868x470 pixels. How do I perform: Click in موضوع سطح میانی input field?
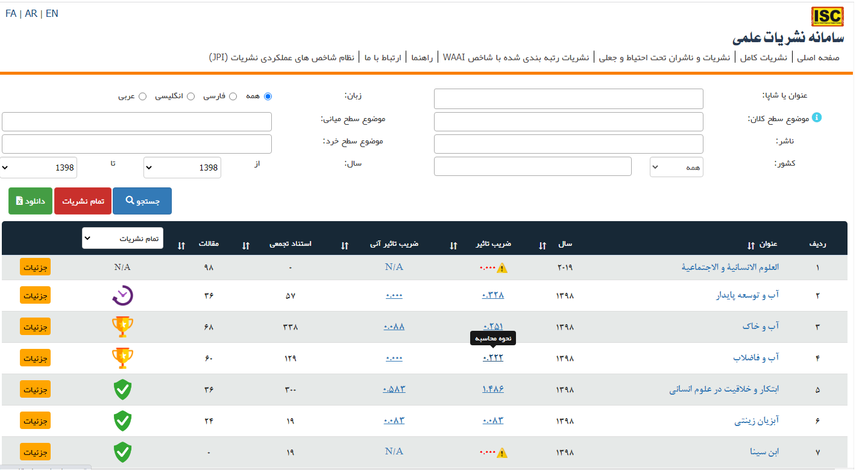click(137, 121)
